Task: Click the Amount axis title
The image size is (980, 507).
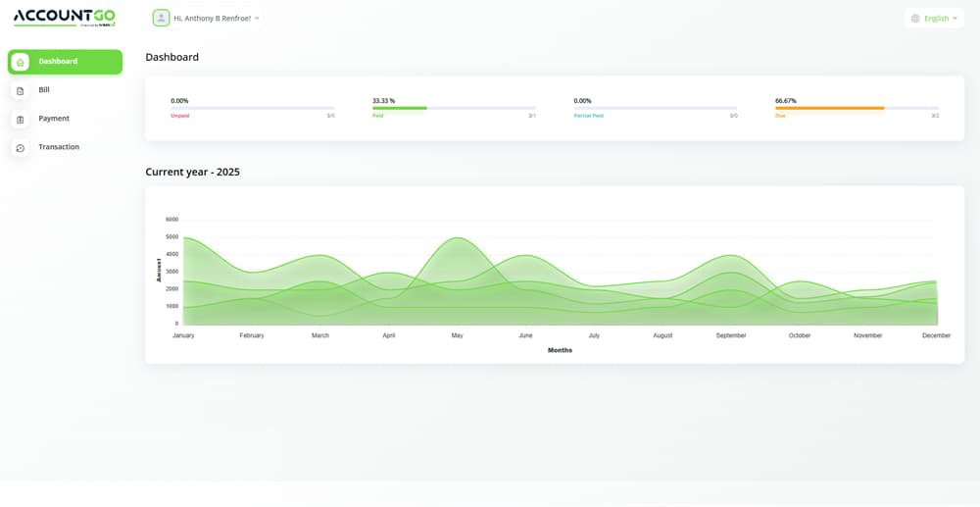Action: point(160,271)
